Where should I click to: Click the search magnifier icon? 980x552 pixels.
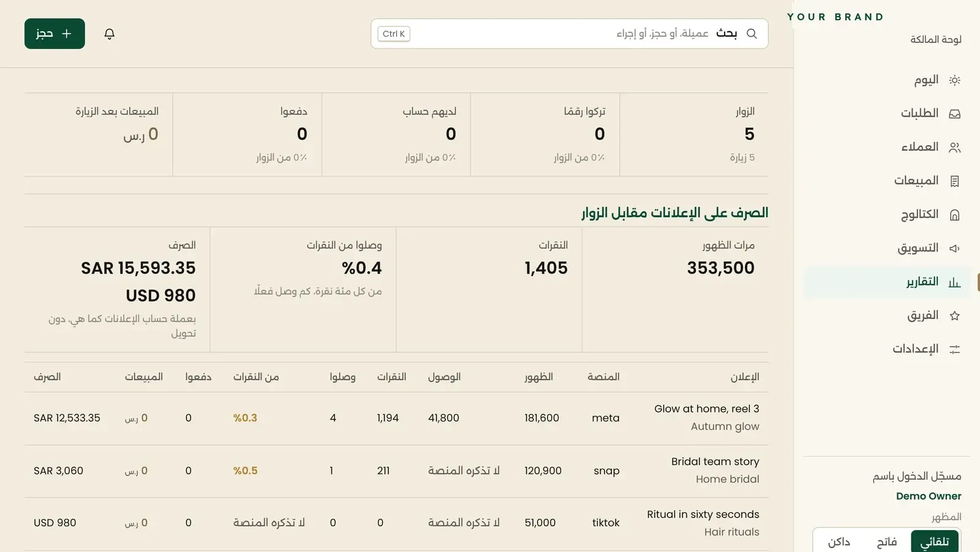752,34
